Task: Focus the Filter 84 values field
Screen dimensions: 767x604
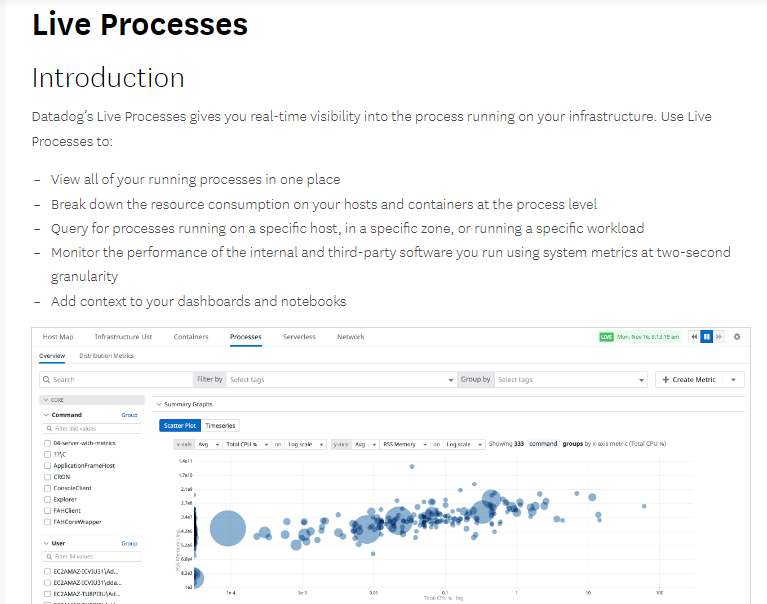Action: point(92,557)
